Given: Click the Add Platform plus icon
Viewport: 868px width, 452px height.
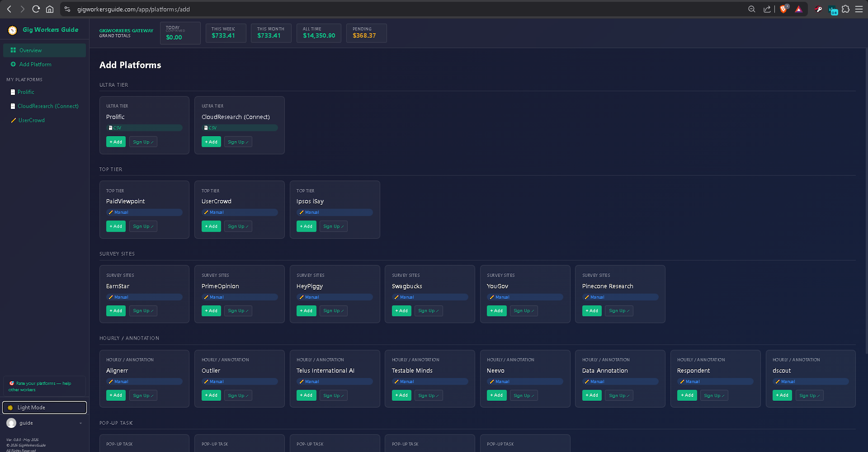Looking at the screenshot, I should pos(13,64).
